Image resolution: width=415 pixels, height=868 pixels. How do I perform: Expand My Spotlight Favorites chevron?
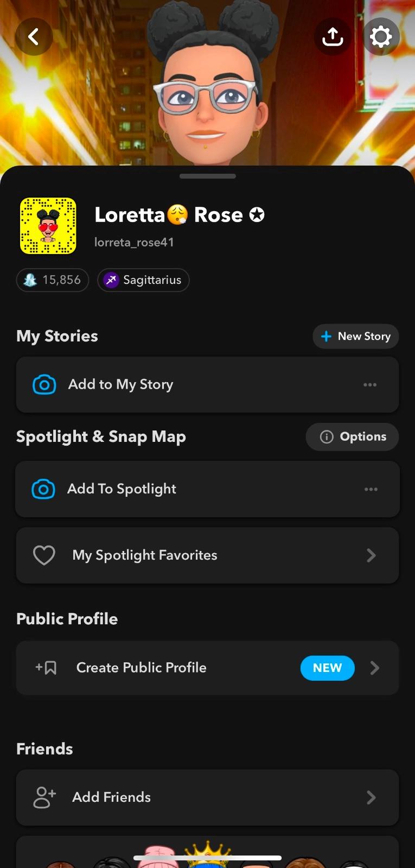tap(371, 555)
